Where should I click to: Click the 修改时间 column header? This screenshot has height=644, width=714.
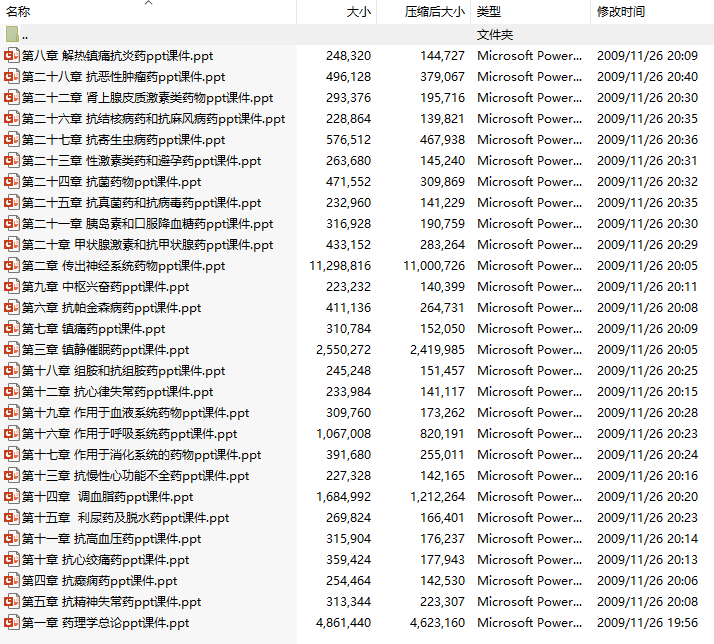652,11
